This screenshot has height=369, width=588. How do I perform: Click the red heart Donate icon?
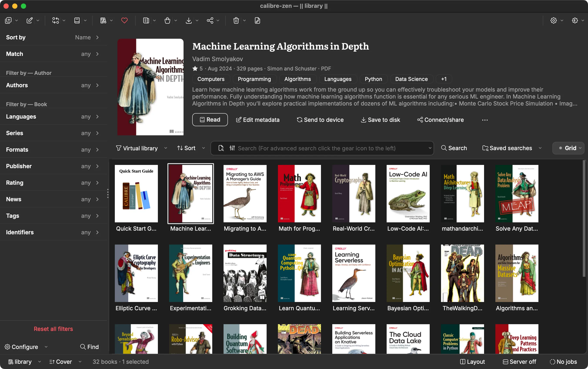tap(124, 20)
